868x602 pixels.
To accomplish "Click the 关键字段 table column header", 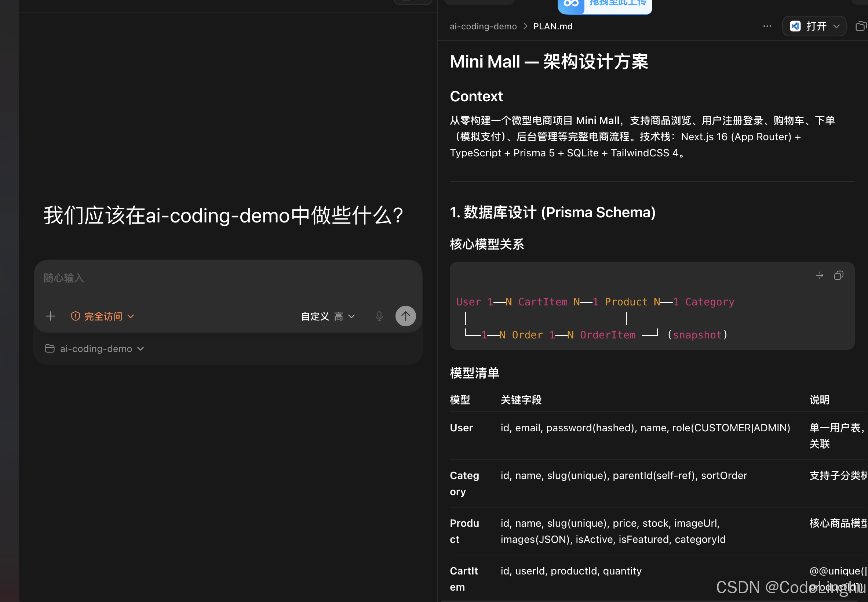I will pyautogui.click(x=521, y=400).
